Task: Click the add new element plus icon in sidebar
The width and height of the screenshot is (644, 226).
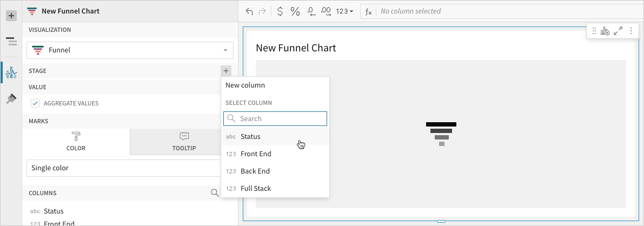Action: pyautogui.click(x=11, y=16)
